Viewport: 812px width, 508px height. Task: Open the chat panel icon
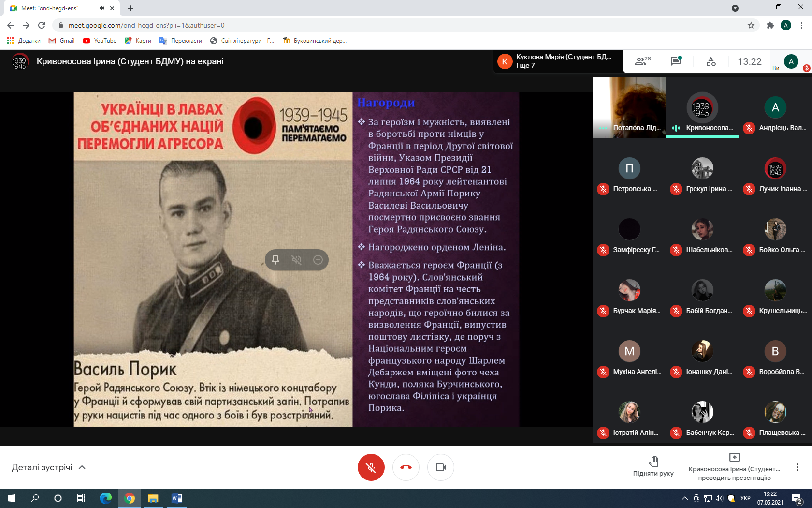(676, 61)
